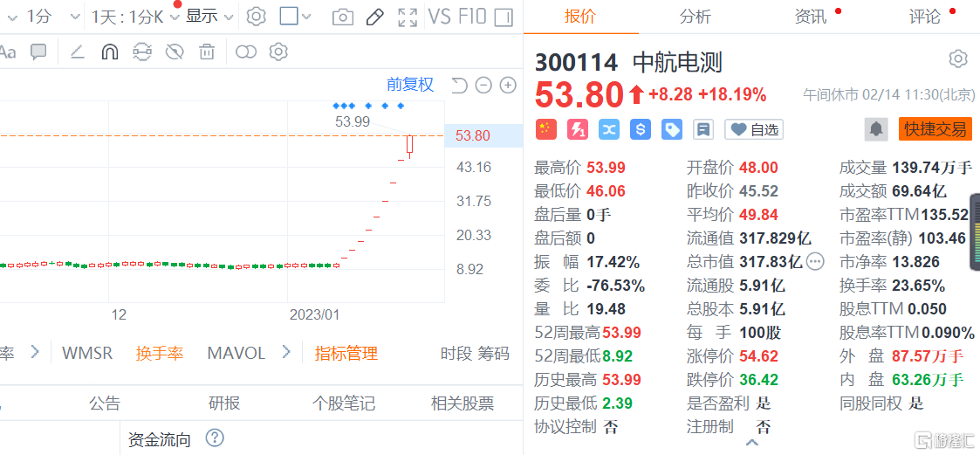Switch to the 资讯 tab
Viewport: 980px width, 455px height.
point(810,17)
